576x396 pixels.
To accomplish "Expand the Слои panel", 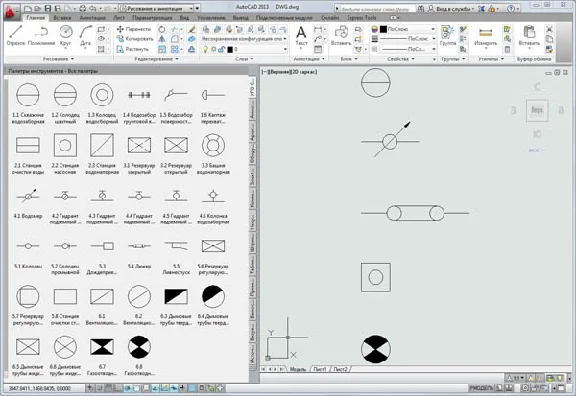I will coord(244,59).
